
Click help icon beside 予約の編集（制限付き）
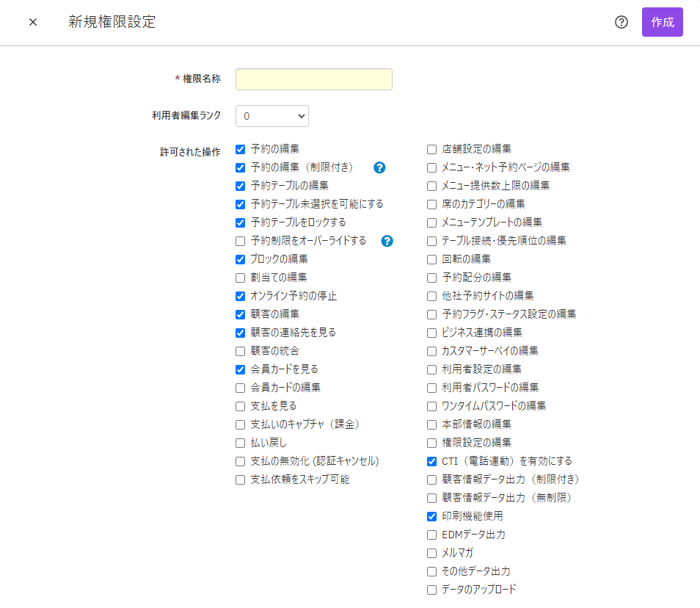[379, 167]
